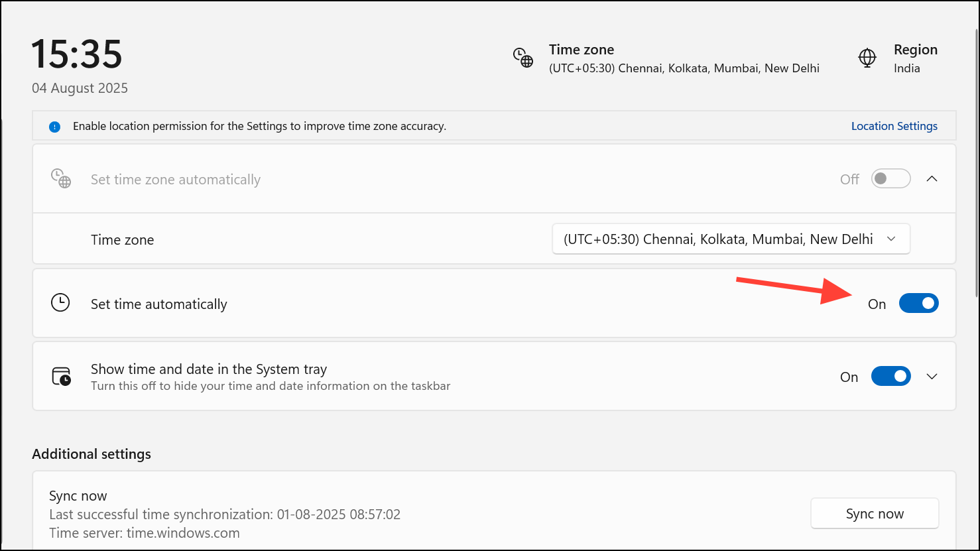This screenshot has width=980, height=551.
Task: Open Location Settings
Action: coord(894,126)
